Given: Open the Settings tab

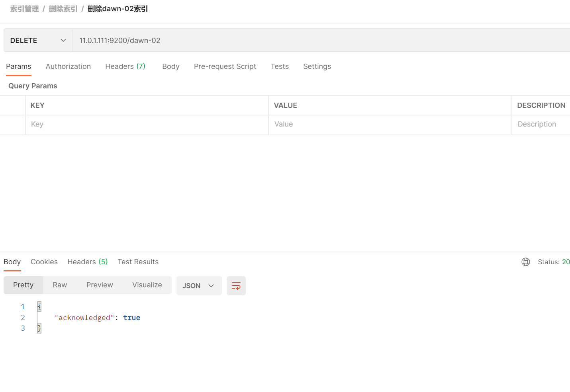Looking at the screenshot, I should 317,66.
